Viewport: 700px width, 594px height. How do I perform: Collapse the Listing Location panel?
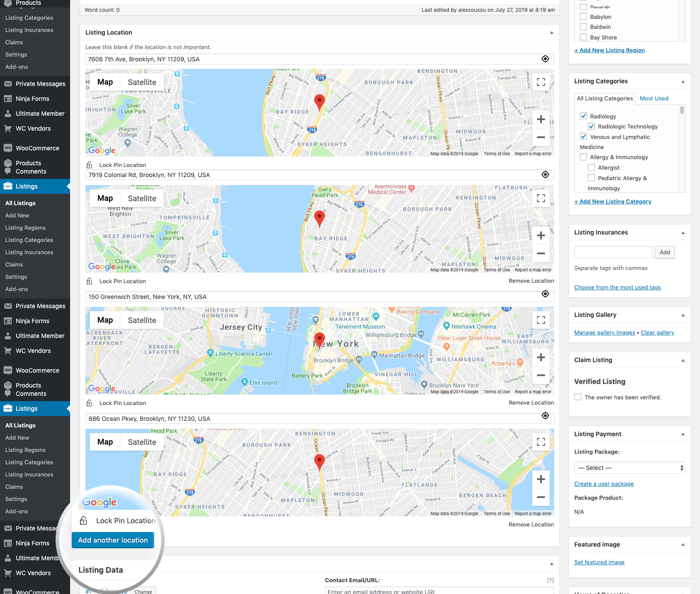[x=552, y=33]
